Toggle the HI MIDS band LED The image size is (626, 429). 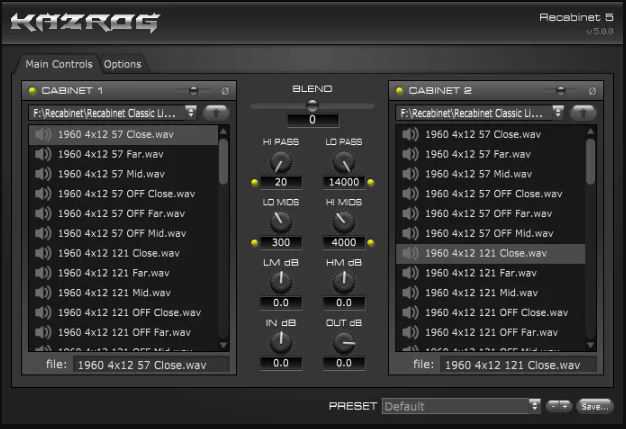(x=371, y=243)
